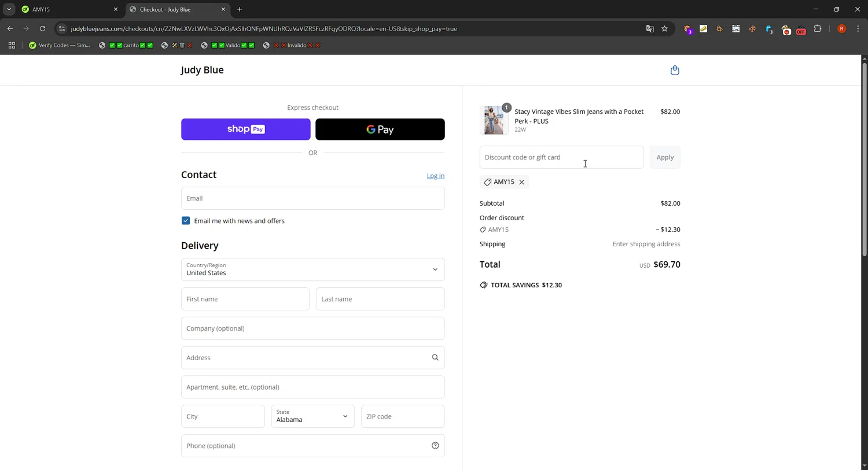Image resolution: width=868 pixels, height=470 pixels.
Task: Close the AMY15 tab
Action: pyautogui.click(x=115, y=9)
